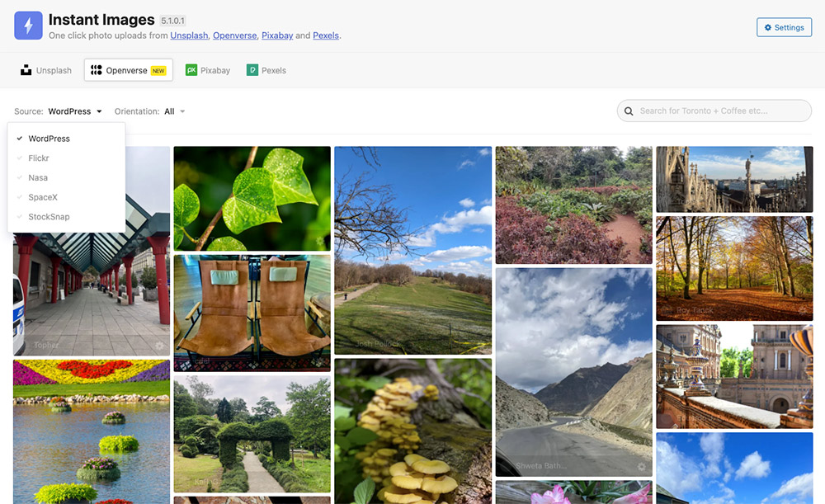Focus the Search for Toronto + Coffee field
The width and height of the screenshot is (825, 504).
point(714,111)
